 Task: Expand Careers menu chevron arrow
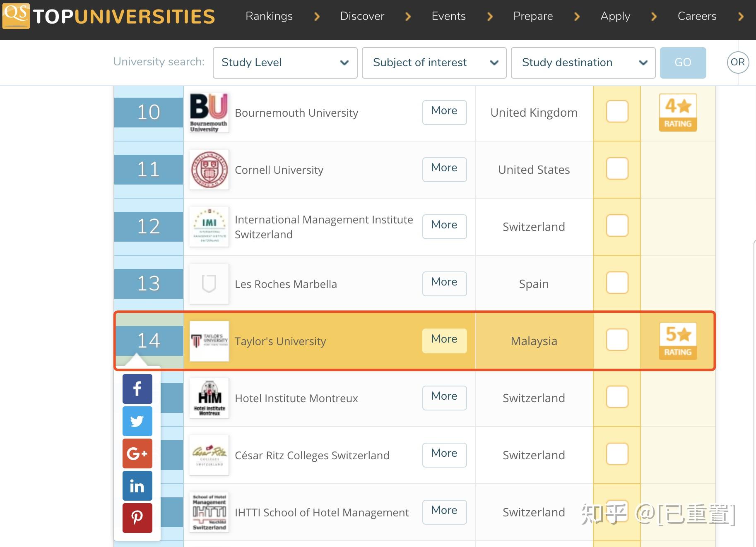(x=741, y=17)
